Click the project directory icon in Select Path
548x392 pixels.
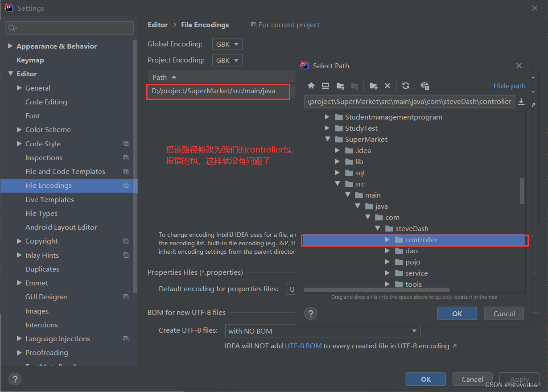(x=340, y=86)
